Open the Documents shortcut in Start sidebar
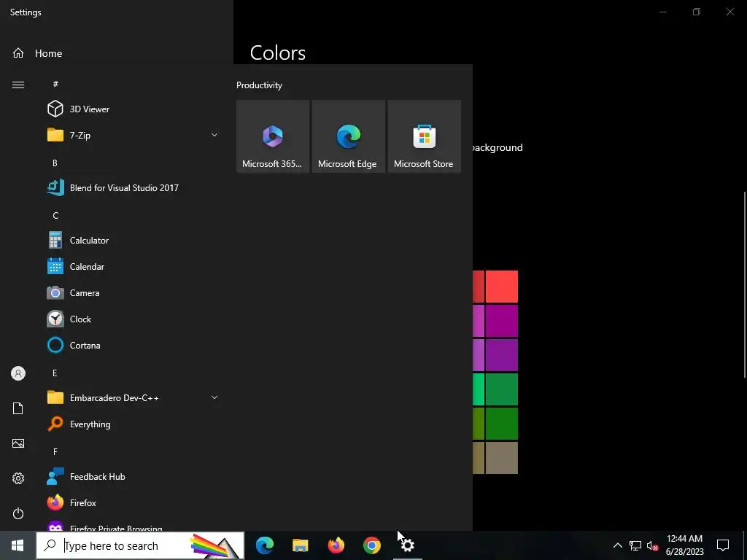747x560 pixels. pyautogui.click(x=18, y=408)
